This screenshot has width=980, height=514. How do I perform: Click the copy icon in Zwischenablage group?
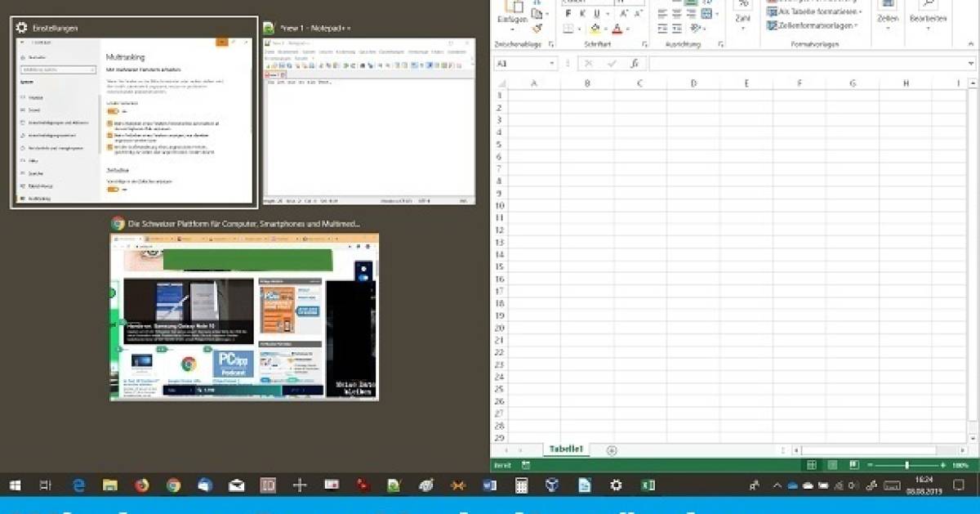(537, 14)
